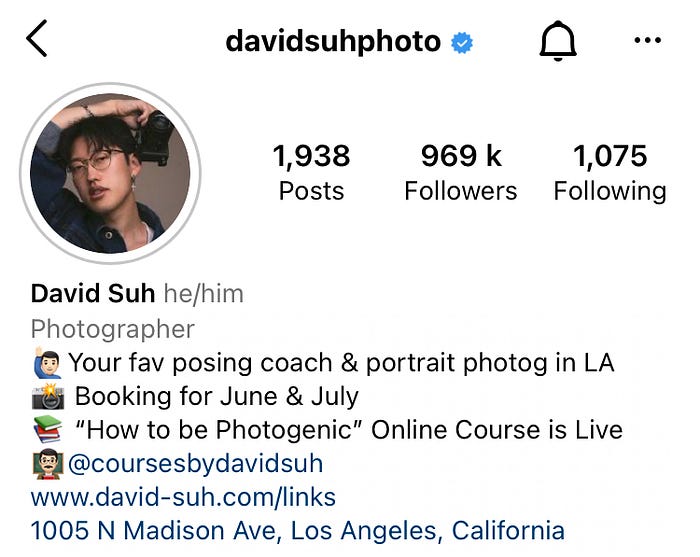
Task: Tap the blue verified badge
Action: (x=462, y=43)
